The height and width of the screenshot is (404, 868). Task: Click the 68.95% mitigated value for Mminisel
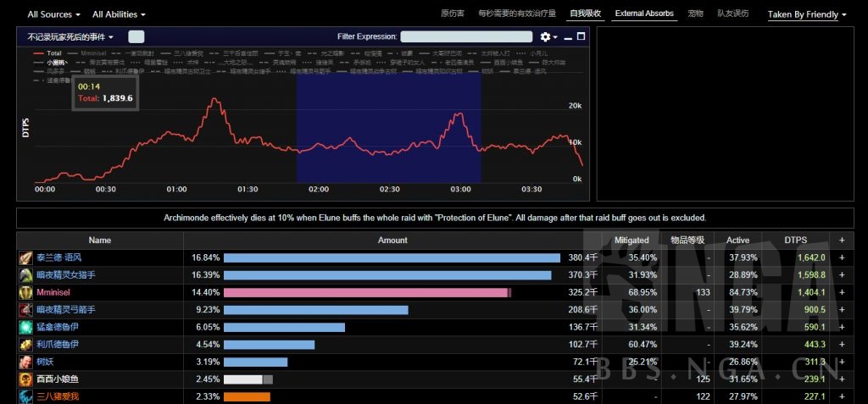pos(643,292)
